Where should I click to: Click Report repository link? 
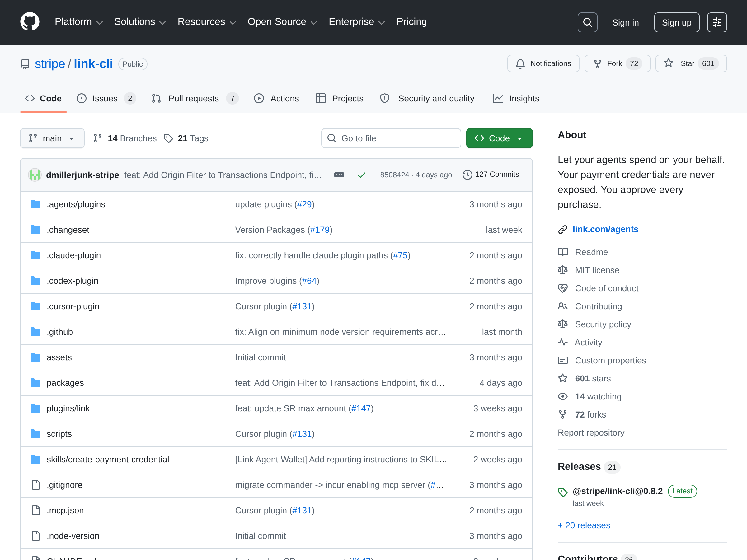pyautogui.click(x=591, y=433)
